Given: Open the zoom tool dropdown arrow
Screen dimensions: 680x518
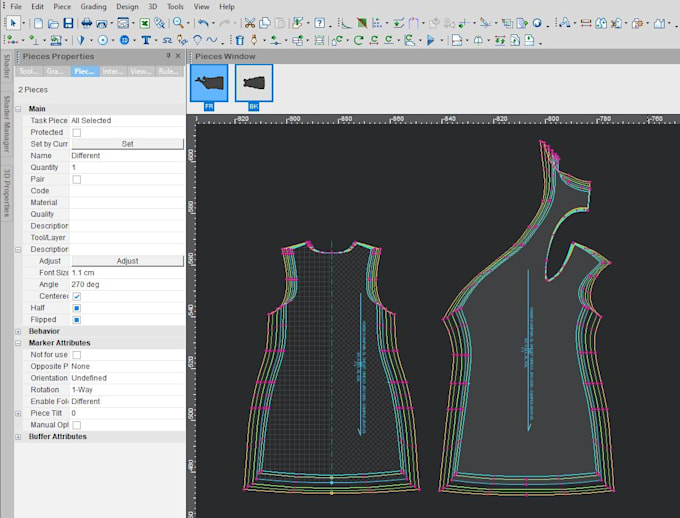Looking at the screenshot, I should (x=187, y=23).
